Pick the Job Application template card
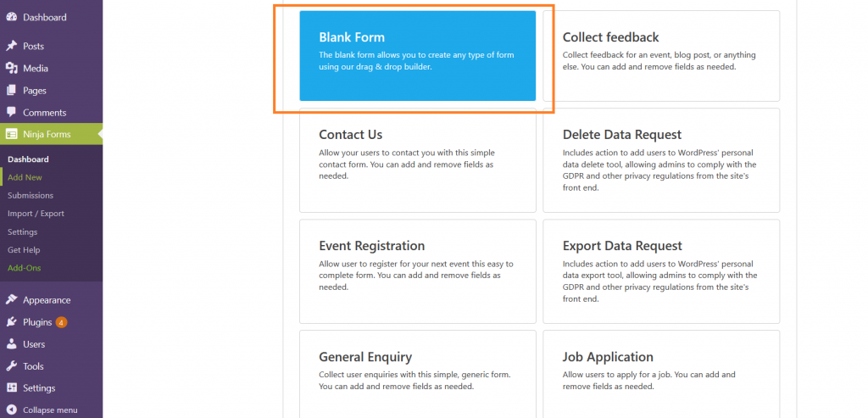The width and height of the screenshot is (868, 418). pos(661,374)
